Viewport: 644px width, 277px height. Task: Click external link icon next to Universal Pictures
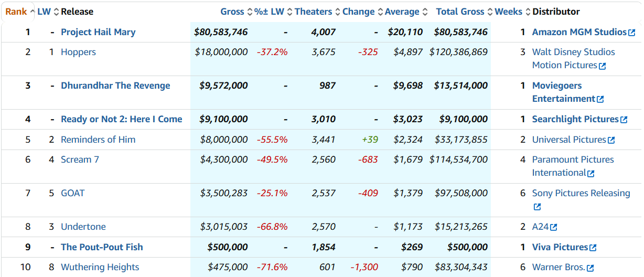[611, 140]
